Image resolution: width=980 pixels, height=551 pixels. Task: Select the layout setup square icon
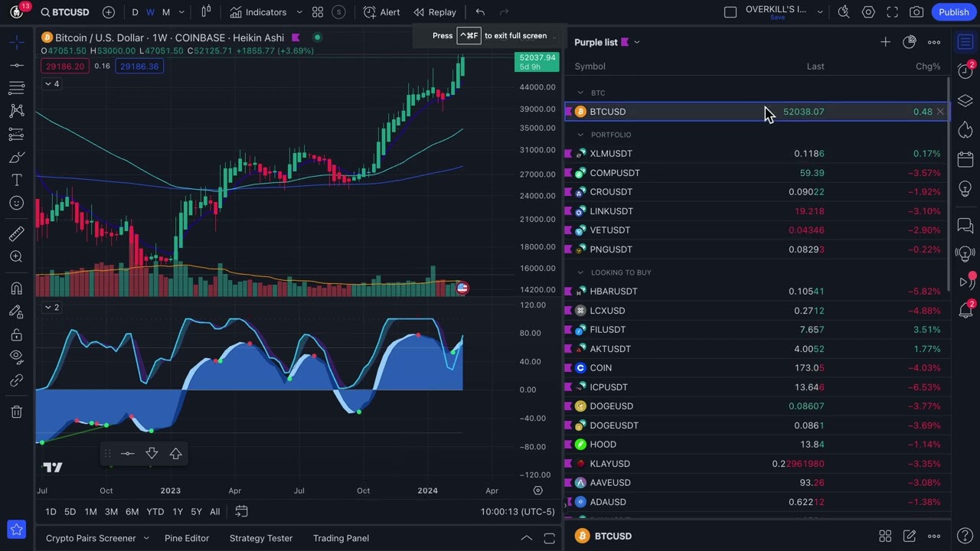click(x=730, y=12)
